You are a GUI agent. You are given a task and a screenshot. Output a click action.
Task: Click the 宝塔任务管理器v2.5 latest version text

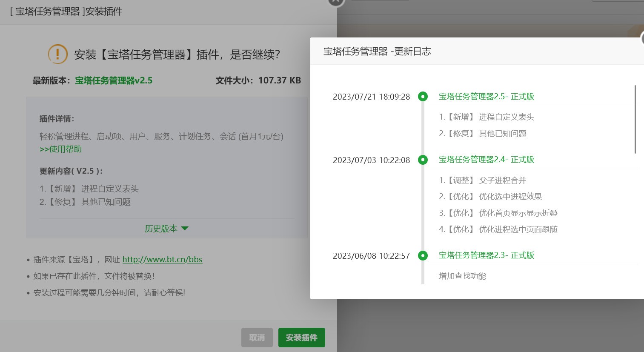click(114, 80)
